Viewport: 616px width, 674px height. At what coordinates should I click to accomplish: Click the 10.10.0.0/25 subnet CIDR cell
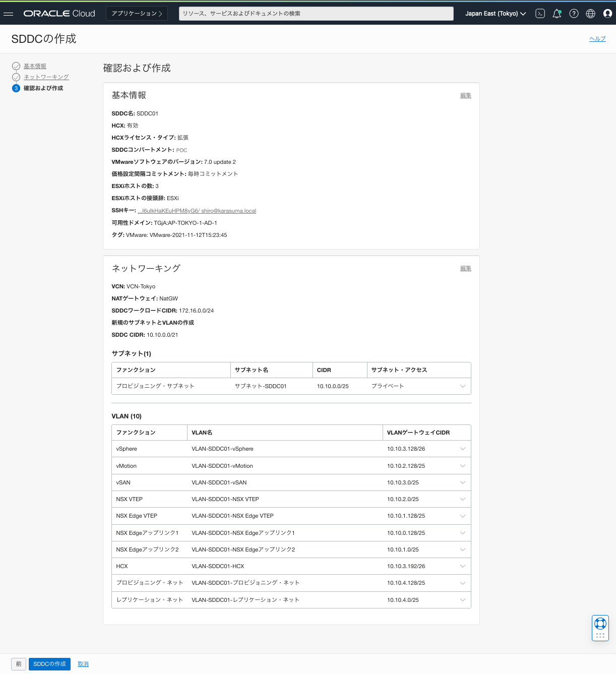tap(333, 386)
